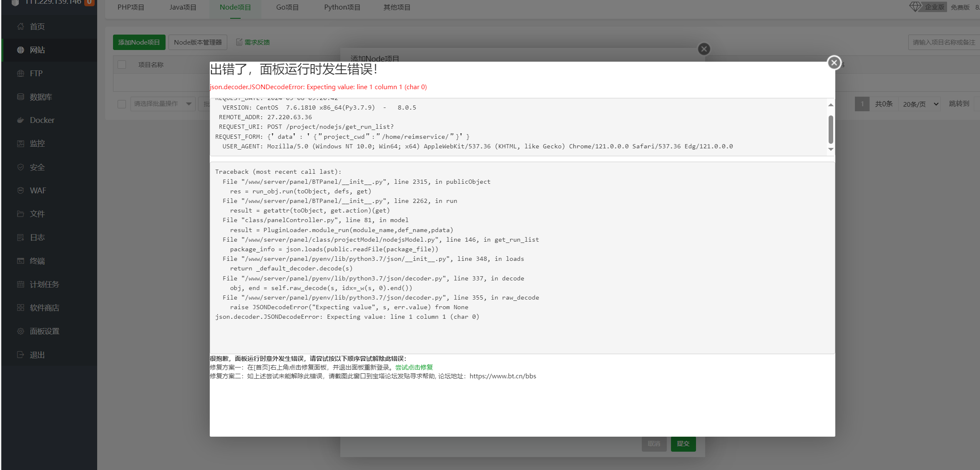This screenshot has height=470, width=980.
Task: Click the folder icon beside 文件
Action: tap(20, 214)
